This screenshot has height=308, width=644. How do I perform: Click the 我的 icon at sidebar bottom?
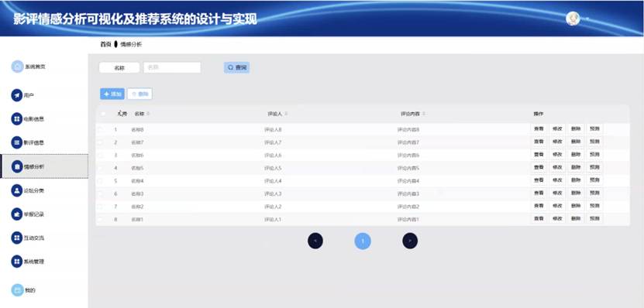[x=17, y=290]
